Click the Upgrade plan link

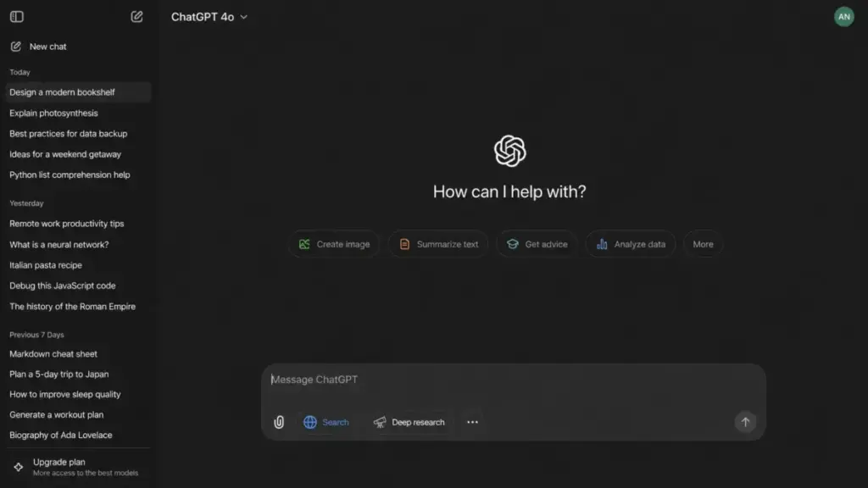pos(77,467)
